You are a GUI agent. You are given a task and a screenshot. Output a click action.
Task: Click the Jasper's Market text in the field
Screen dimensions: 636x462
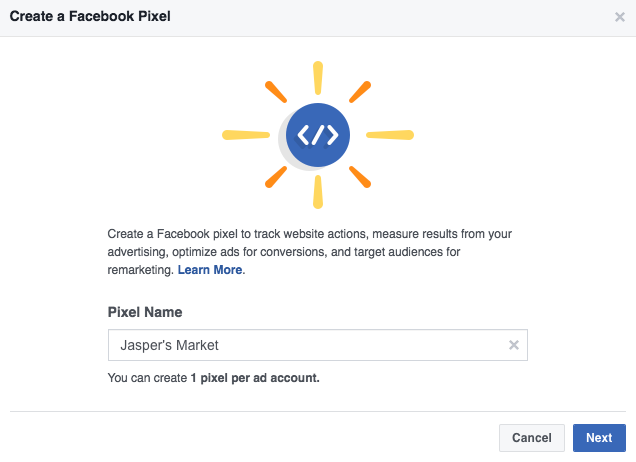[169, 345]
